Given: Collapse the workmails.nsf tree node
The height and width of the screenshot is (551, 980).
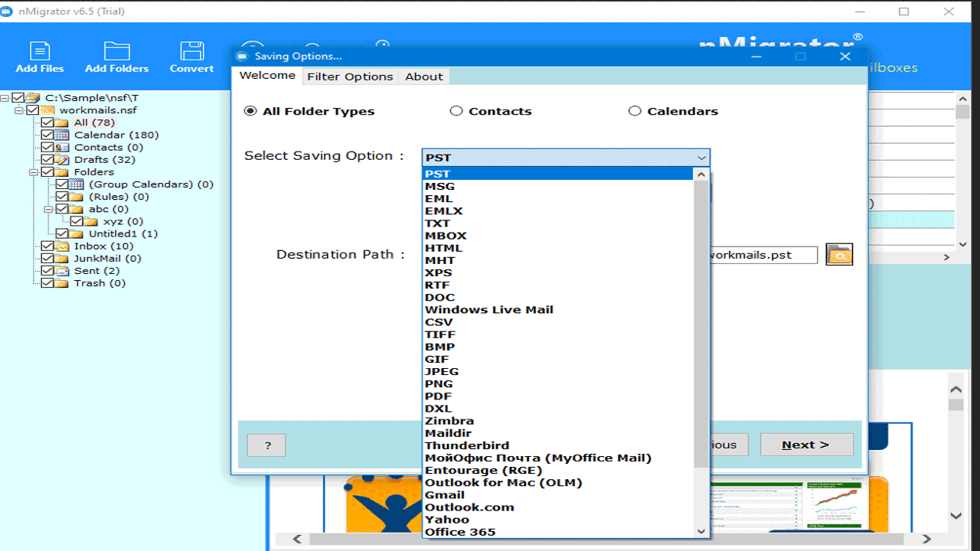Looking at the screenshot, I should (x=20, y=110).
